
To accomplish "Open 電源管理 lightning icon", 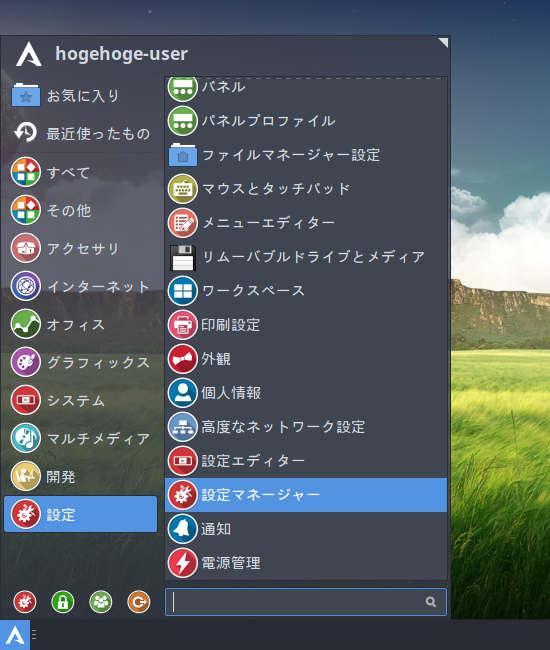I will (x=182, y=563).
